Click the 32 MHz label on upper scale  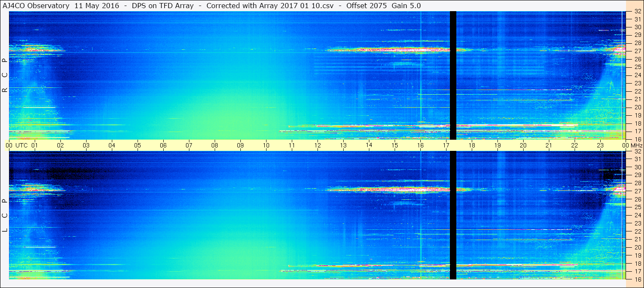click(637, 12)
